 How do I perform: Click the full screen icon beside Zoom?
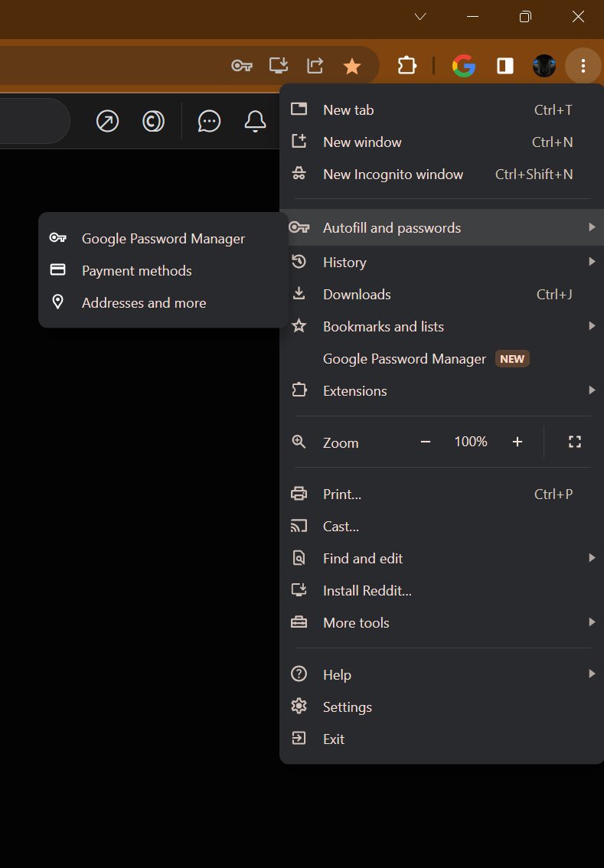(x=575, y=442)
